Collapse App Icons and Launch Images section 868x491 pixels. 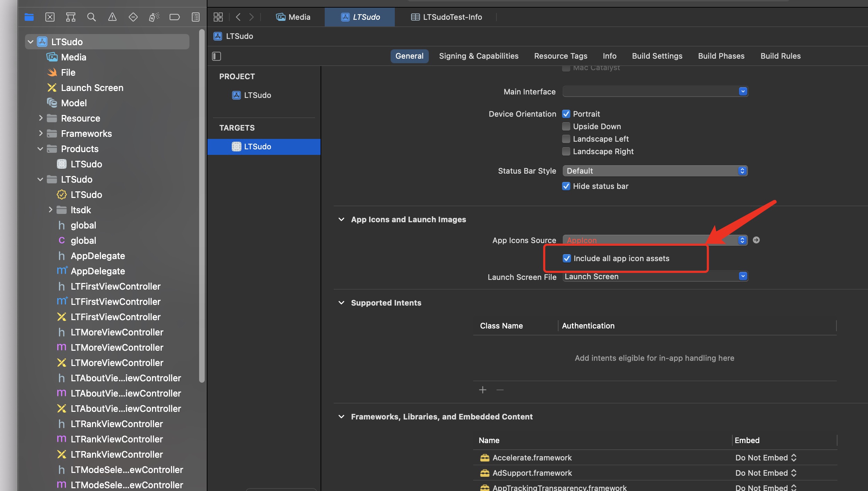341,219
